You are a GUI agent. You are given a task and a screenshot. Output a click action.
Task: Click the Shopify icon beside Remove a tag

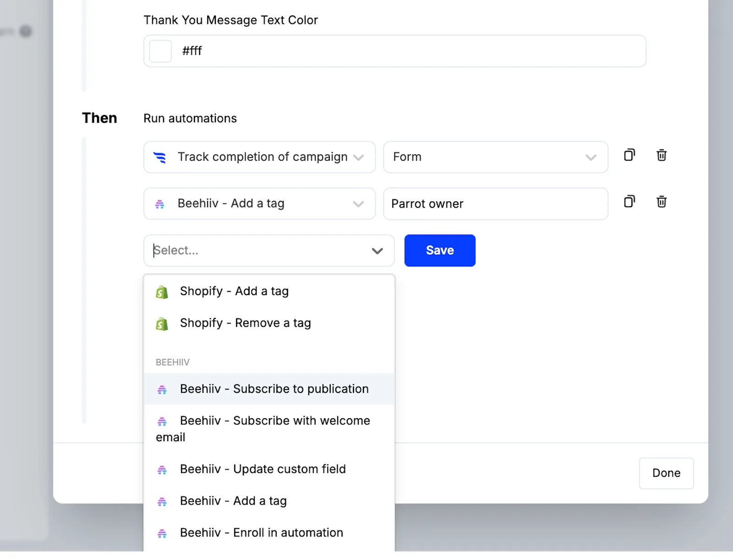click(x=162, y=324)
